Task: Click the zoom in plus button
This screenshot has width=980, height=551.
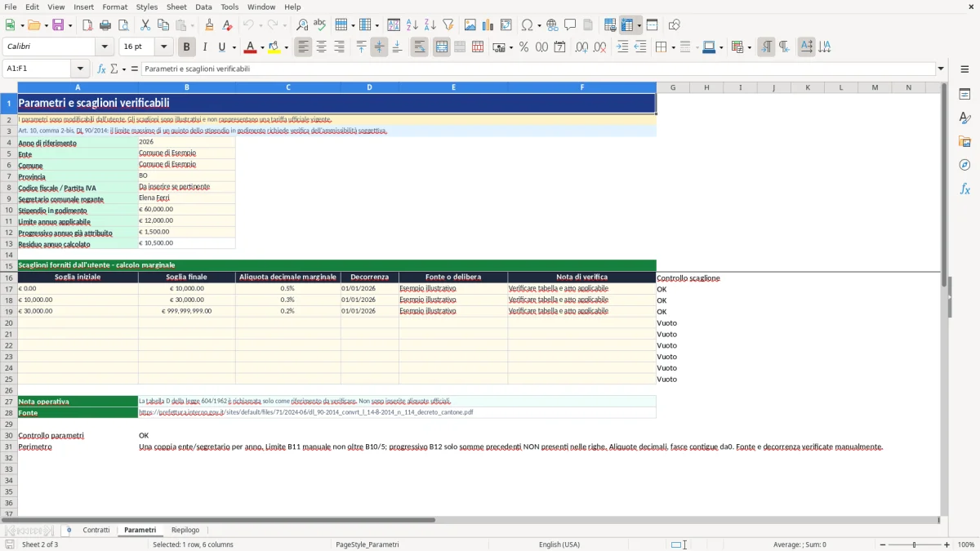Action: [x=947, y=544]
